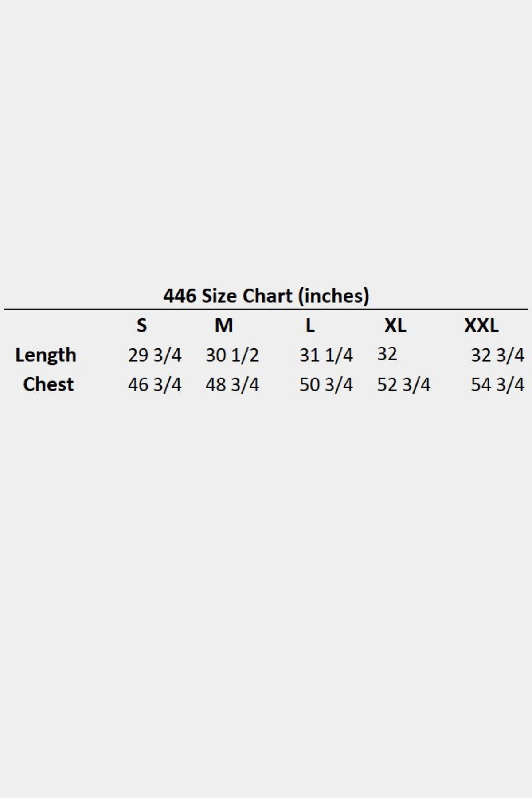
Task: Click the '446' number in the title
Action: pos(180,296)
